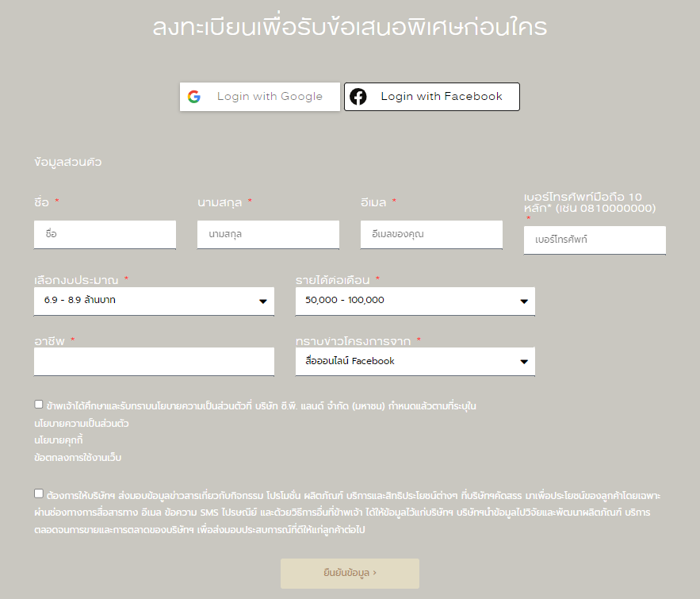The image size is (700, 599).
Task: Click the Google logo icon
Action: click(x=193, y=97)
